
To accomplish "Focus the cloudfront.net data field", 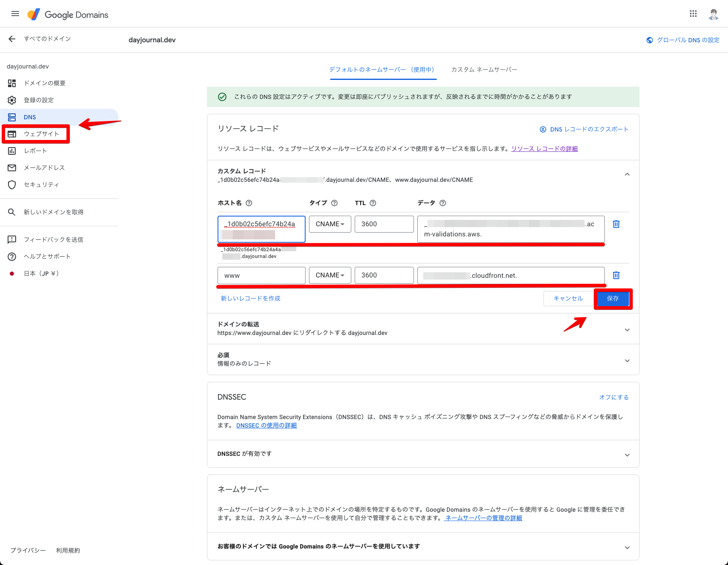I will tap(511, 275).
